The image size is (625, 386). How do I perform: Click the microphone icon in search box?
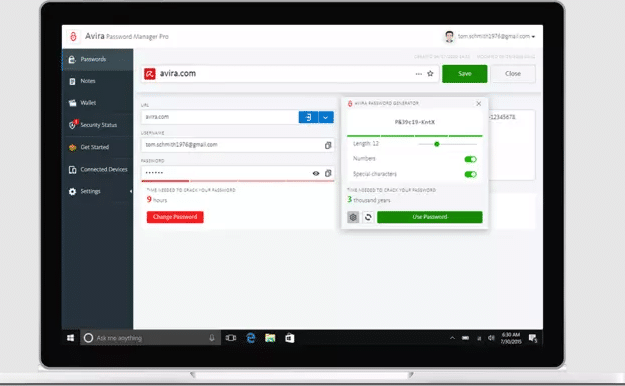212,338
